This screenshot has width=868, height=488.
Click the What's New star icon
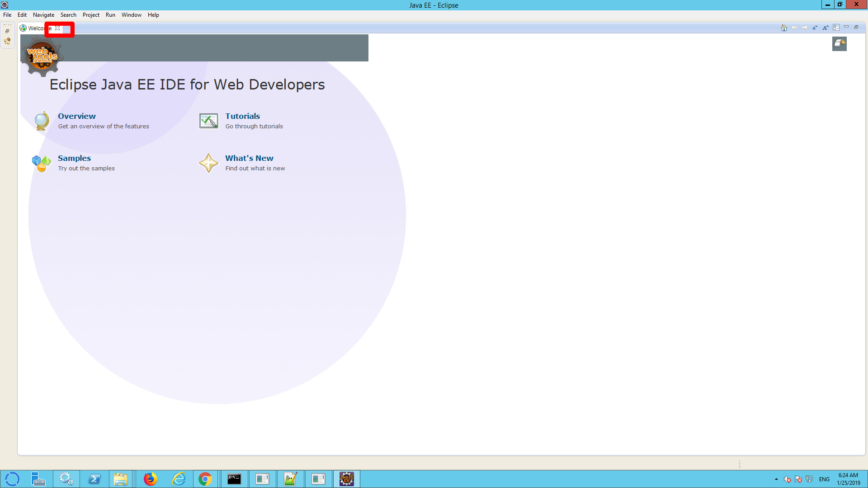click(208, 163)
